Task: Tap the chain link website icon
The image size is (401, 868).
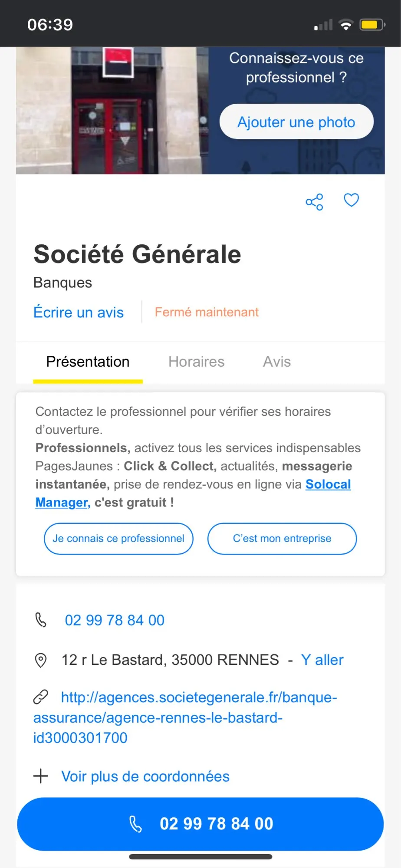Action: coord(41,697)
